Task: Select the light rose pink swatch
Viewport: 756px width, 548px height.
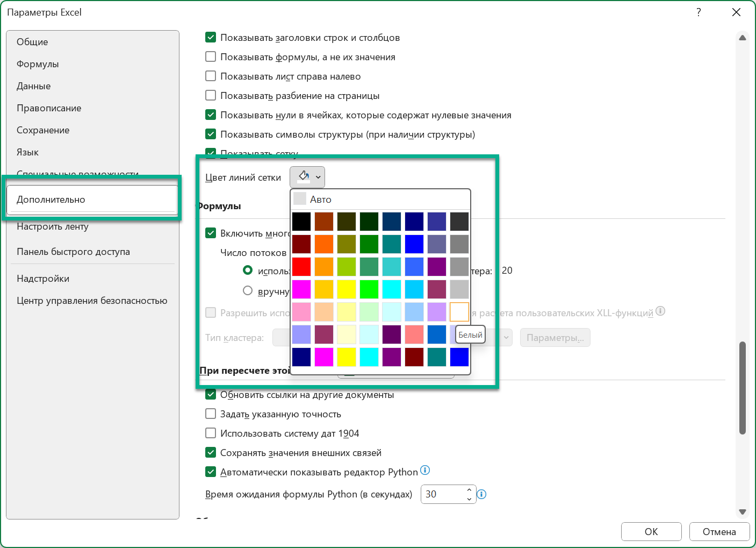Action: [301, 312]
